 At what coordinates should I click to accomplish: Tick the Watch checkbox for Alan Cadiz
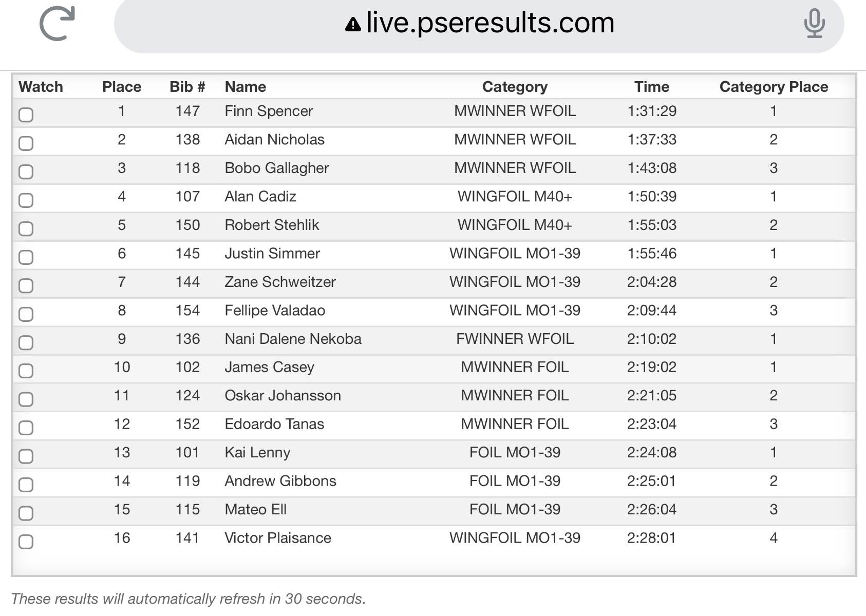pos(26,200)
